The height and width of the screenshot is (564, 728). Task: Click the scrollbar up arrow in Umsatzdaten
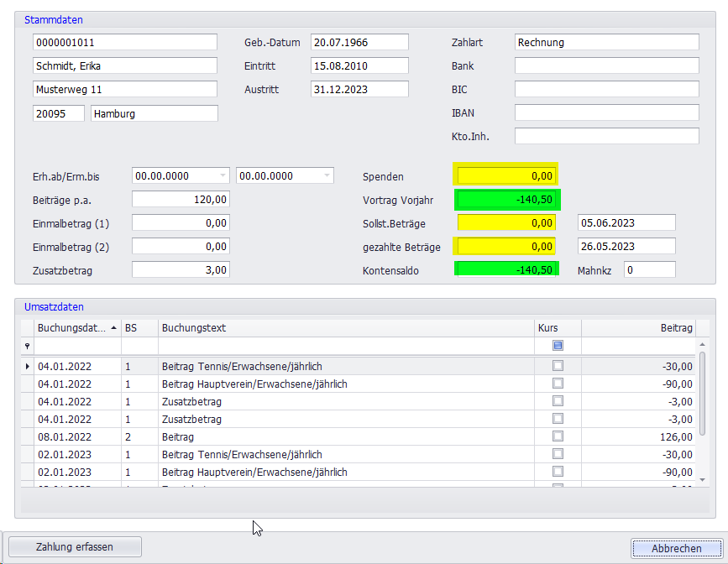(x=702, y=345)
